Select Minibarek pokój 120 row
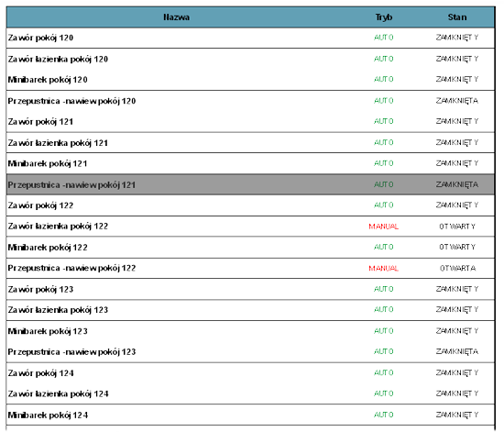Image resolution: width=504 pixels, height=432 pixels. tap(250, 80)
